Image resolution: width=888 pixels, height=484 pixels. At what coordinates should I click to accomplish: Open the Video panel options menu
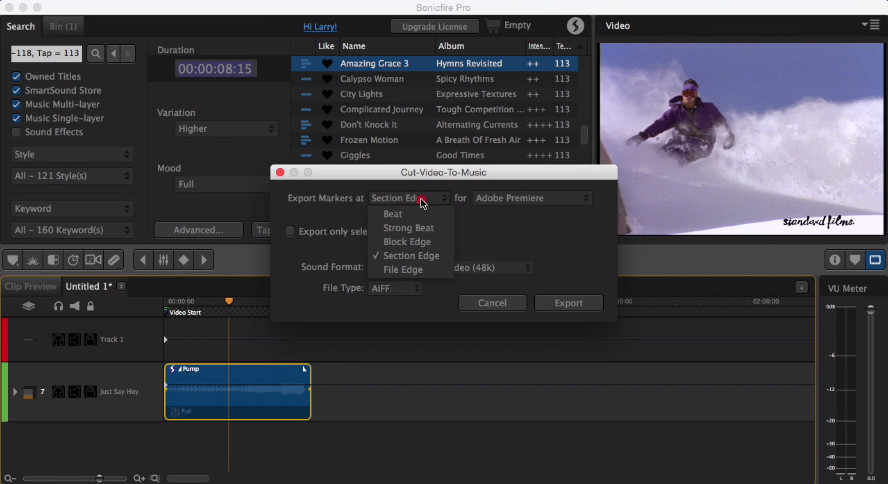pos(870,25)
